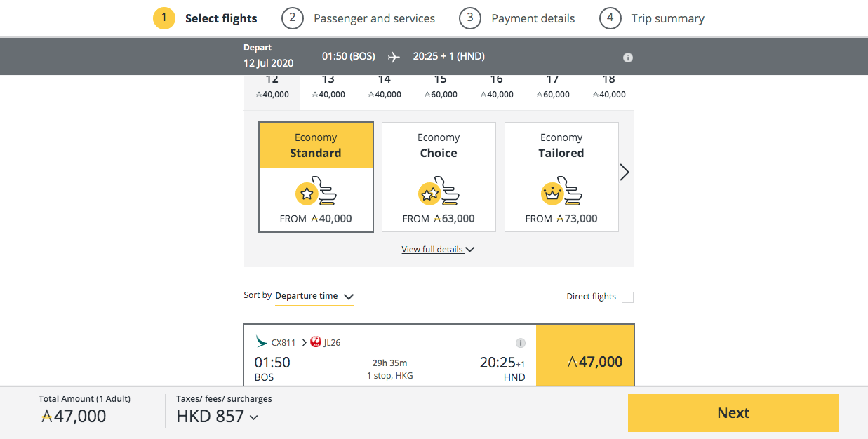The height and width of the screenshot is (439, 868).
Task: Click the Economy Choice seat icon
Action: coord(439,193)
